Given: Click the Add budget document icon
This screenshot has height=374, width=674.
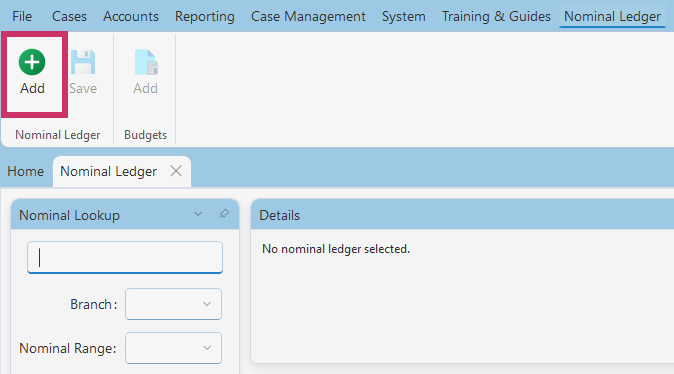Looking at the screenshot, I should 146,62.
